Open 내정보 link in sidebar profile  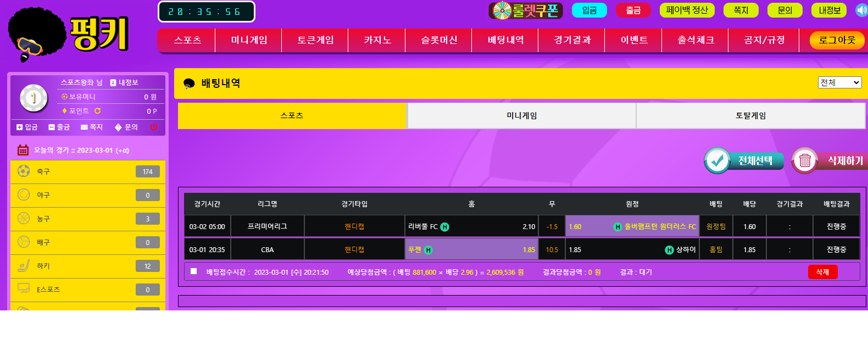(124, 82)
